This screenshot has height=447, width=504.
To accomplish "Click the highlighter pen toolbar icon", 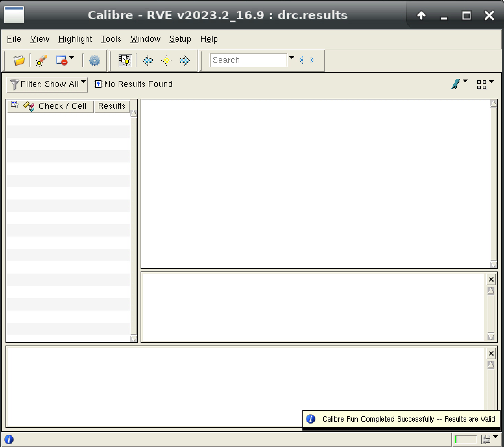I will [x=41, y=61].
